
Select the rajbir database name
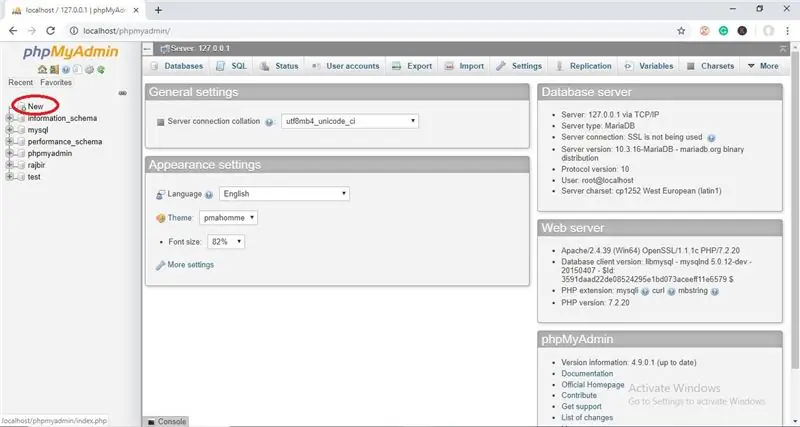coord(36,165)
